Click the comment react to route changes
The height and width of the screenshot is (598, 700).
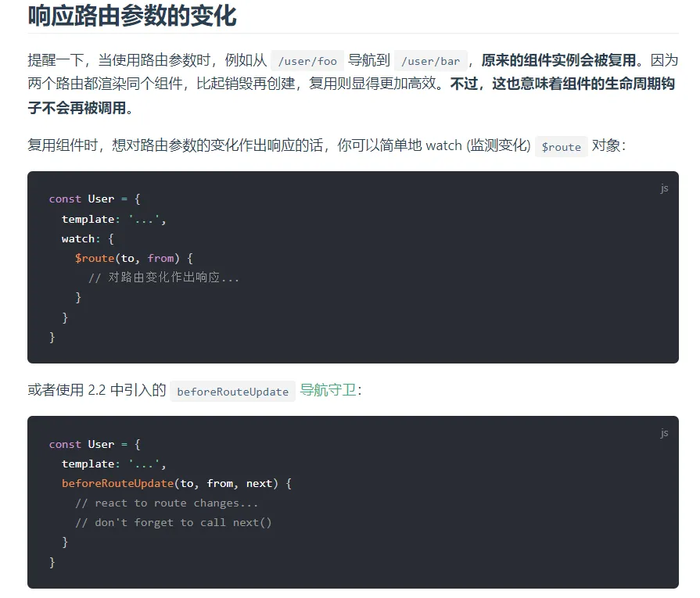tap(167, 503)
